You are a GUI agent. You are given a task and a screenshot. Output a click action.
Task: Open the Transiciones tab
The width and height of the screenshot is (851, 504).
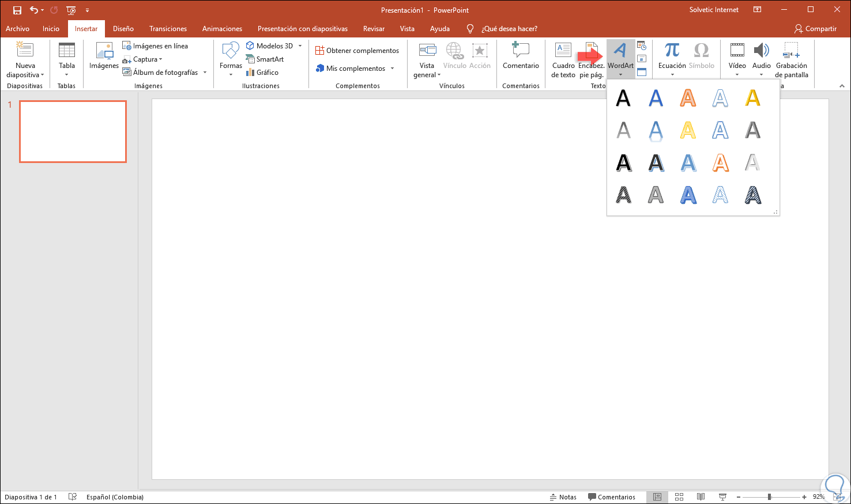pyautogui.click(x=168, y=29)
